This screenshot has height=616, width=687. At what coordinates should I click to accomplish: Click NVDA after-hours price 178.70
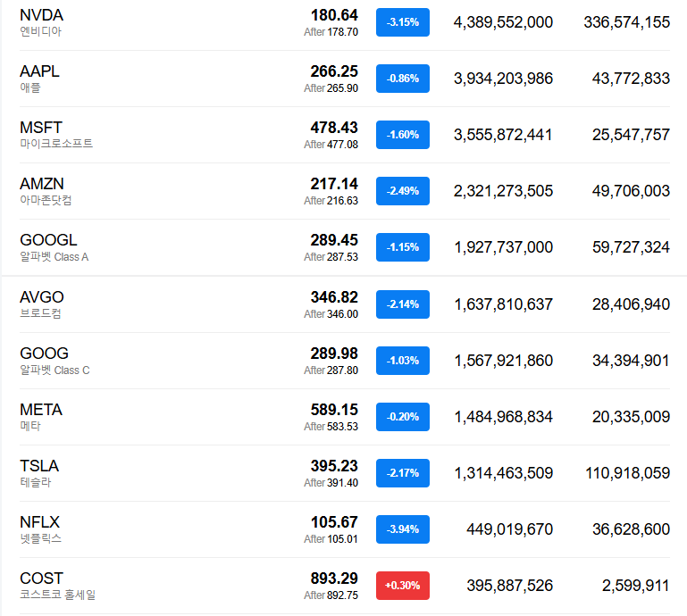[343, 32]
